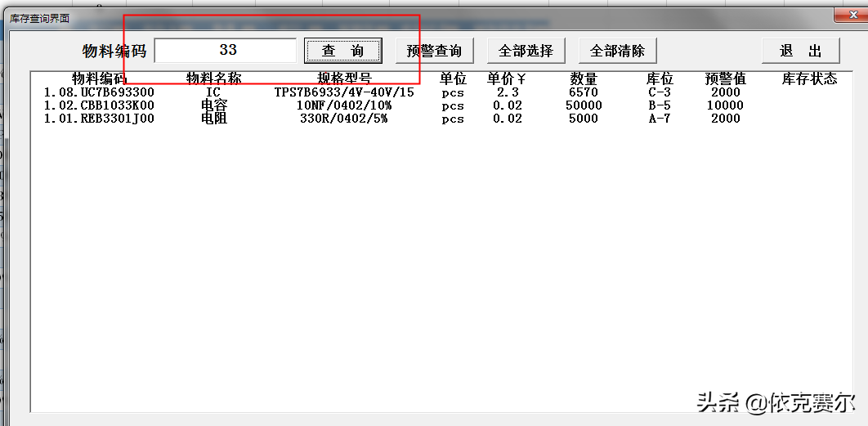Click the 电容 material name cell

click(x=214, y=105)
